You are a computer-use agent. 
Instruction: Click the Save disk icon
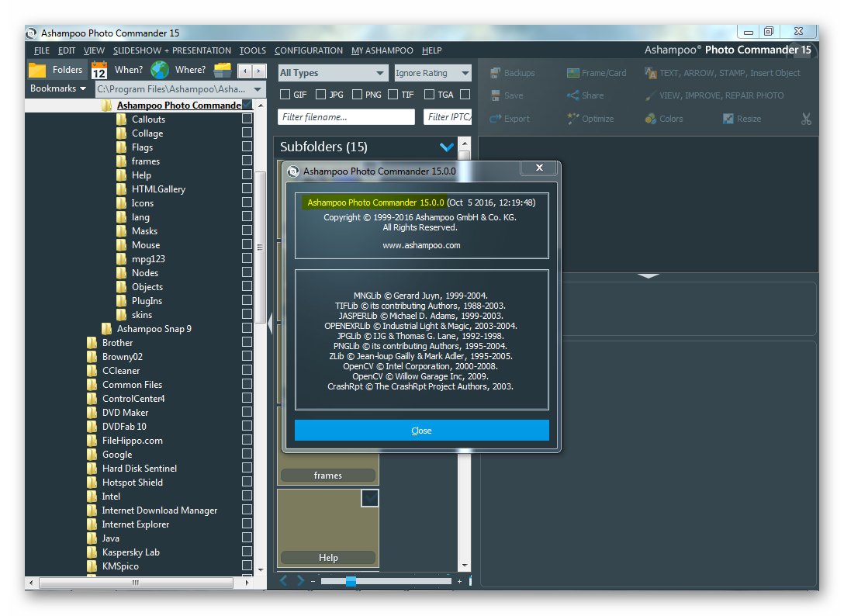(495, 95)
